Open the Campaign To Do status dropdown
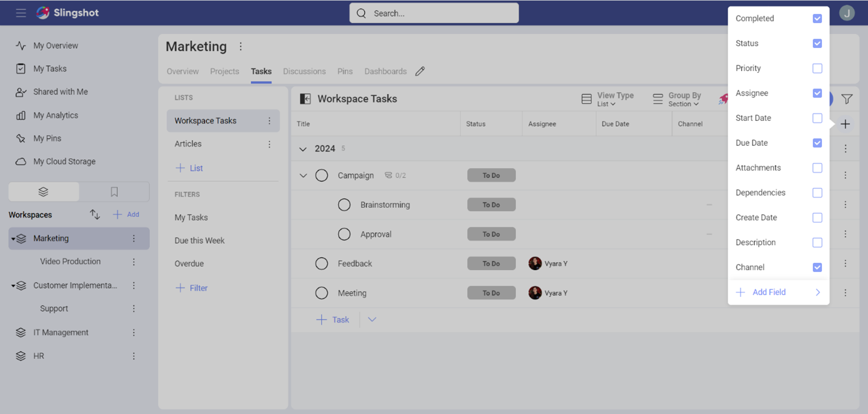868x414 pixels. click(x=491, y=175)
